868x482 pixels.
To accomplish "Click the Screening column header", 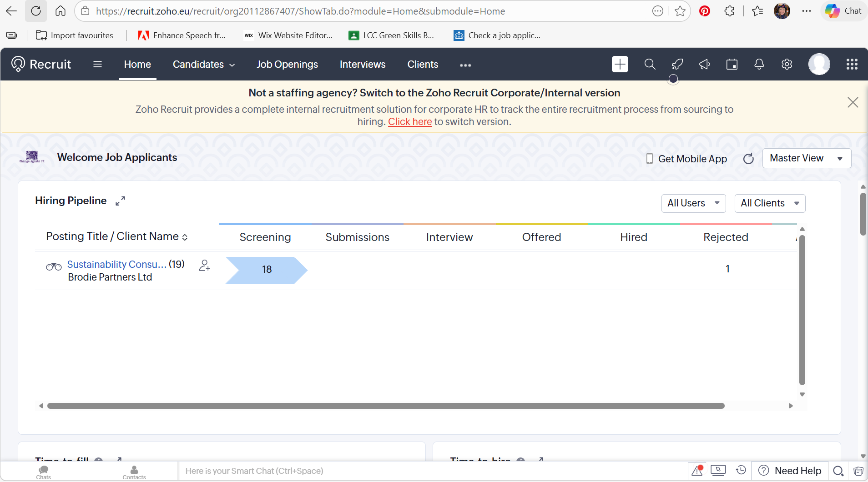I will coord(265,237).
